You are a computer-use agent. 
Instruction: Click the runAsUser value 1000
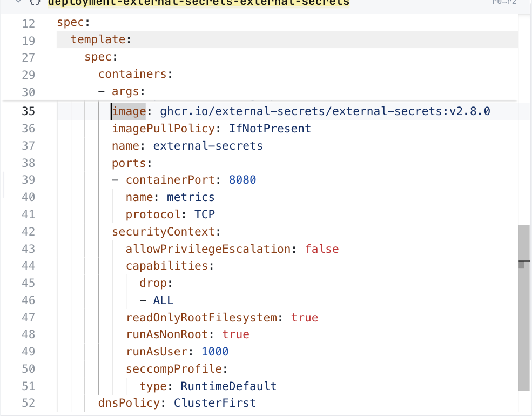[215, 352]
